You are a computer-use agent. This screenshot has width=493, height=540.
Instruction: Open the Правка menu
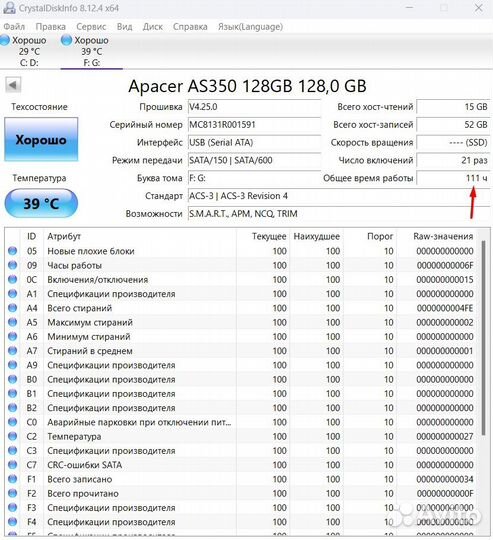51,27
